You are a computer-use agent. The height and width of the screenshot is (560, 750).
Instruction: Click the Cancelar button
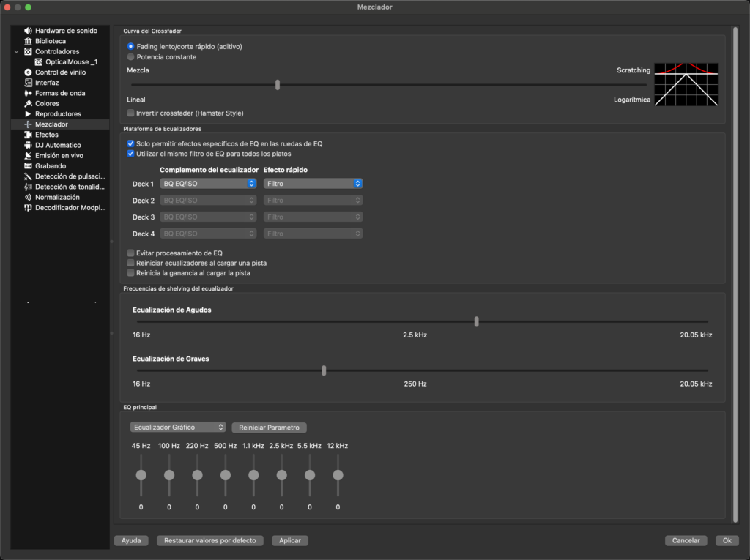click(686, 540)
